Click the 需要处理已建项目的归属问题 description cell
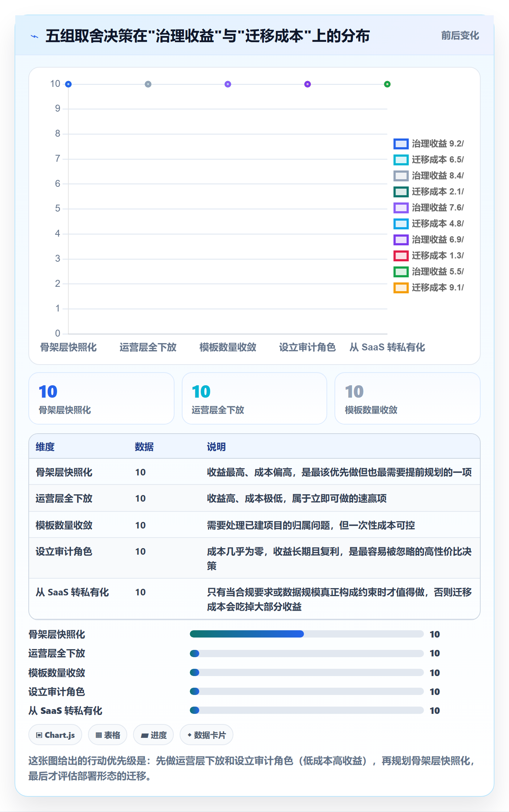 311,525
